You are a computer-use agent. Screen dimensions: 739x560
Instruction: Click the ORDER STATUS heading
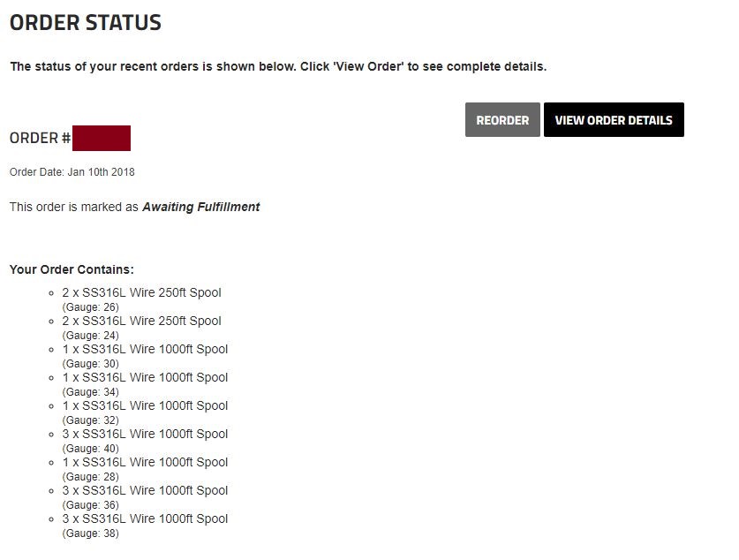[x=86, y=23]
